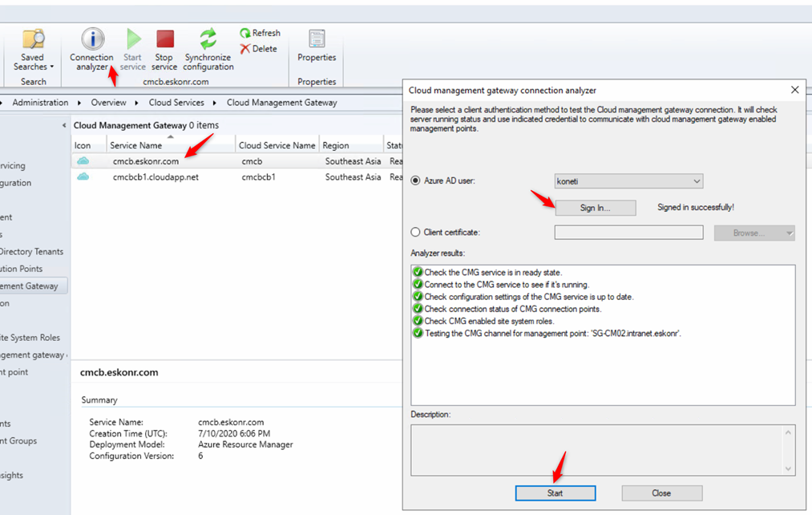The width and height of the screenshot is (812, 515).
Task: Refresh the Cloud Management Gateway list
Action: [x=260, y=33]
